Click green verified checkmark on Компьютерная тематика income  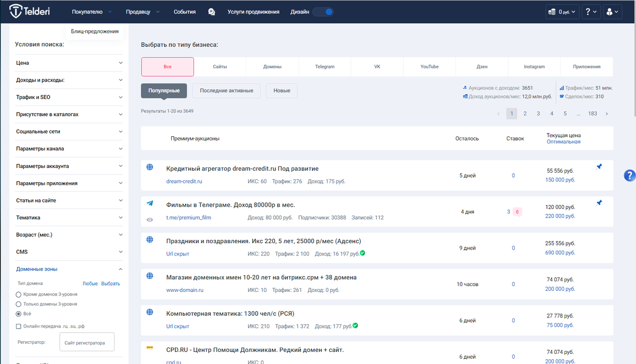(355, 325)
